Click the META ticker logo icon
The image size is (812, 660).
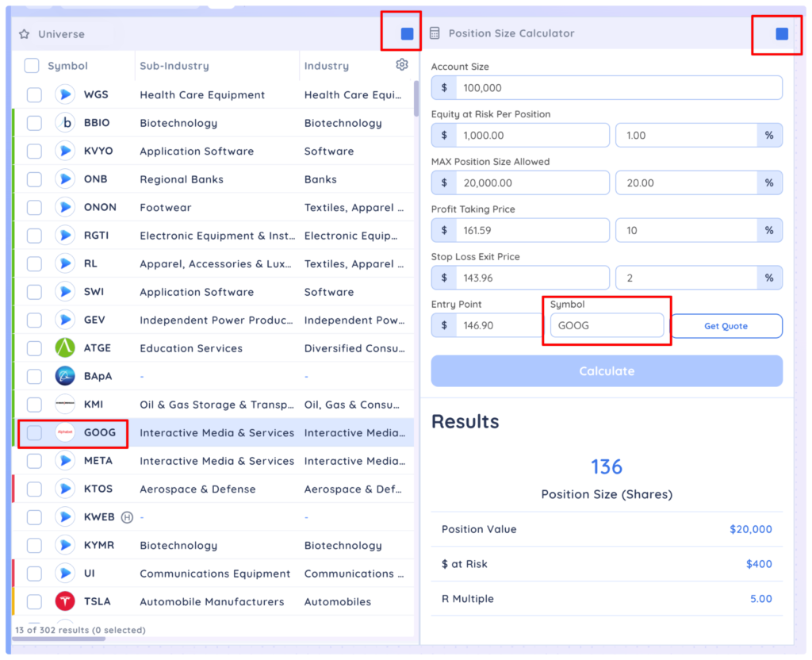point(65,461)
